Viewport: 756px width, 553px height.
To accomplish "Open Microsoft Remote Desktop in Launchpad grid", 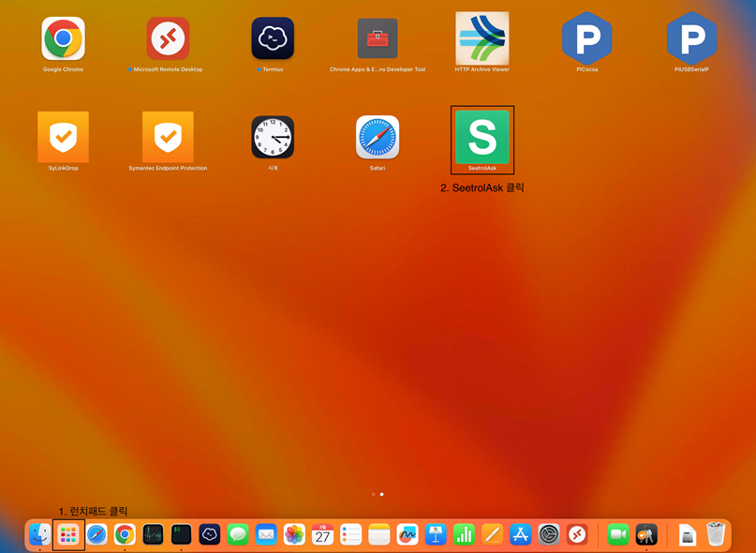I will pos(168,39).
